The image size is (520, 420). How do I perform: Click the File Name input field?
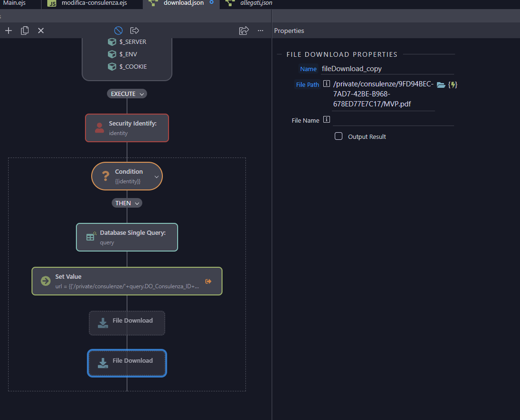393,120
